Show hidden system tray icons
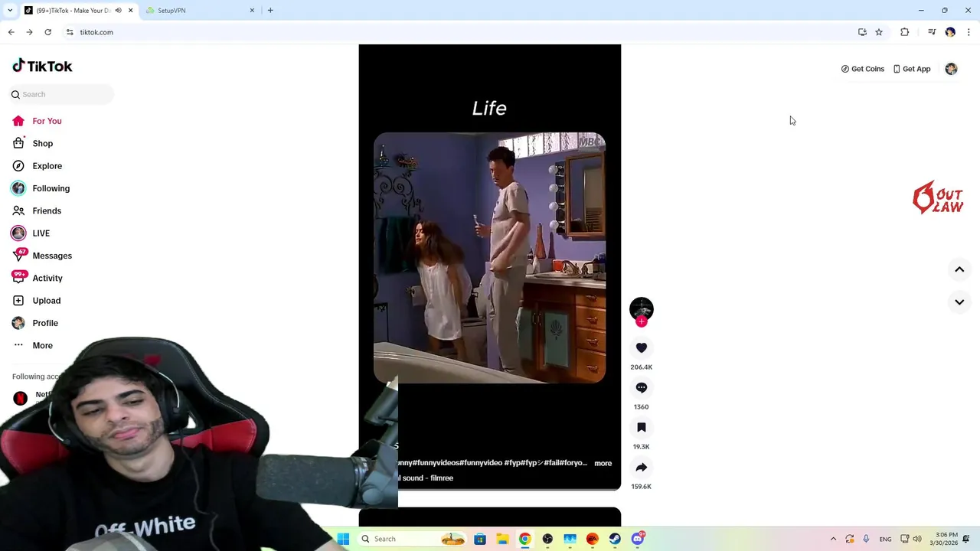The image size is (980, 551). tap(833, 539)
